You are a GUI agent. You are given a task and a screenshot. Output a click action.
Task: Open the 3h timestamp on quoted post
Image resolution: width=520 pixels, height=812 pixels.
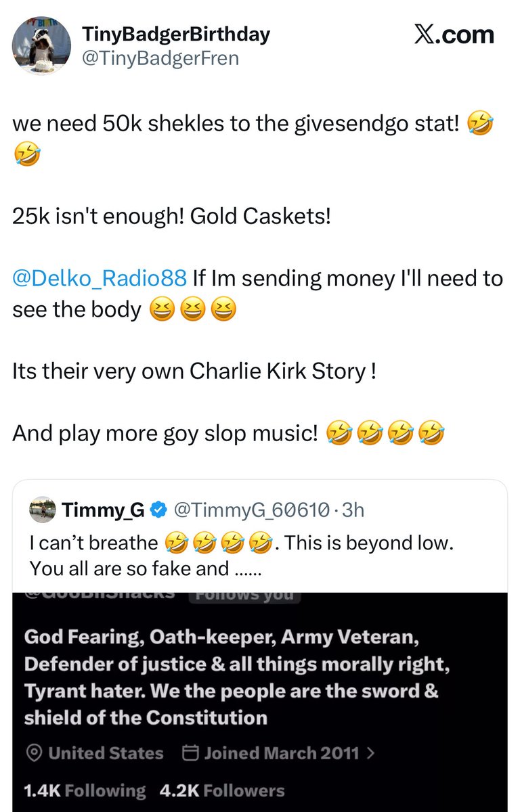click(353, 510)
